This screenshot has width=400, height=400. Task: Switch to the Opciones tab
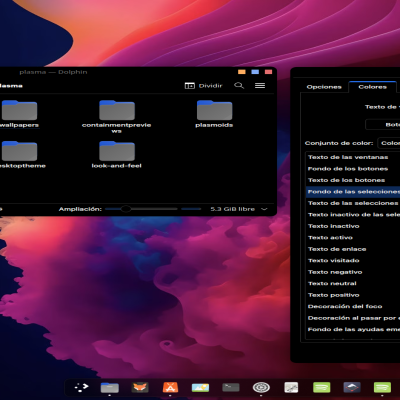324,87
